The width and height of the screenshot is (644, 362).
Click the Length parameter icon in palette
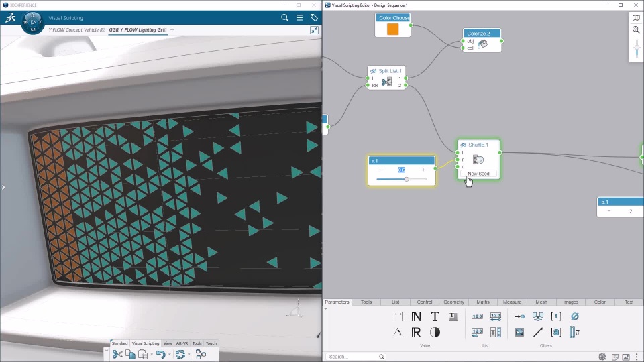point(398,316)
